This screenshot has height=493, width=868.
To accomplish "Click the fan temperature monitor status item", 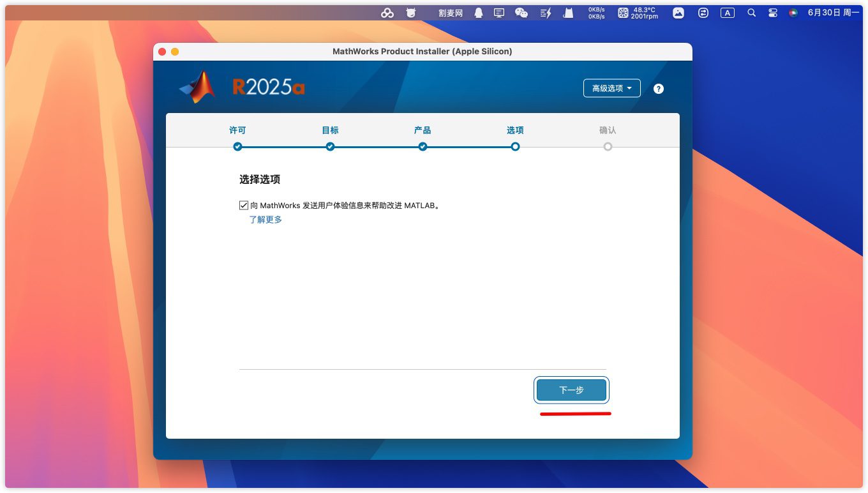I will [x=638, y=13].
